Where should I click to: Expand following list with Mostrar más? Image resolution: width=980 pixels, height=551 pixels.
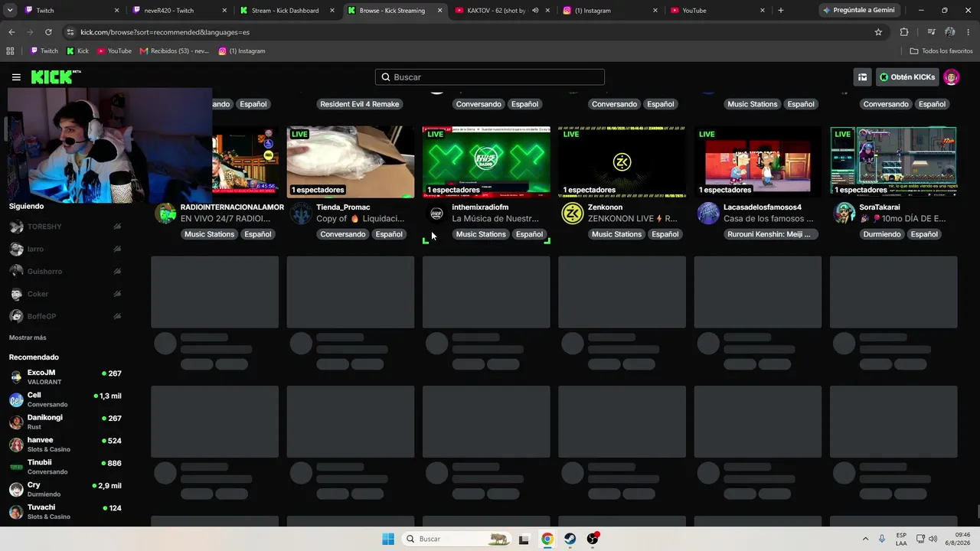28,337
